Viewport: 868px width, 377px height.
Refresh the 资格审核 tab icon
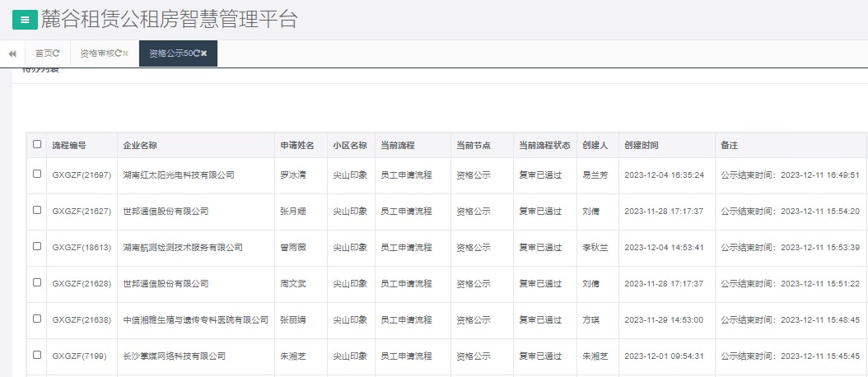[118, 54]
